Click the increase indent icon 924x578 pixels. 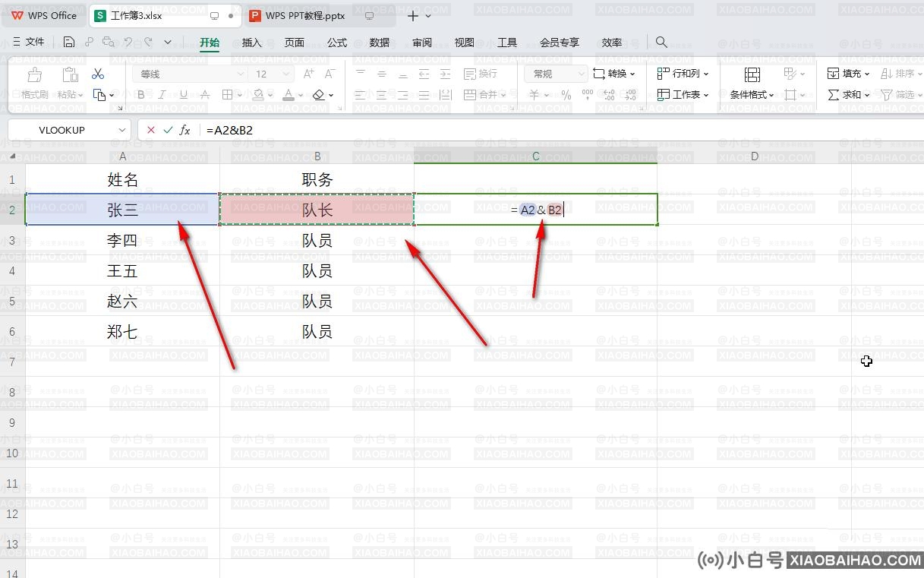[x=445, y=74]
